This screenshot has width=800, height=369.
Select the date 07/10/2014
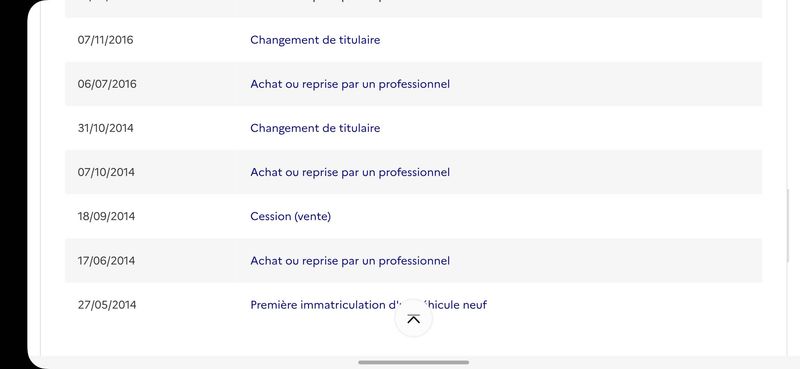click(106, 172)
